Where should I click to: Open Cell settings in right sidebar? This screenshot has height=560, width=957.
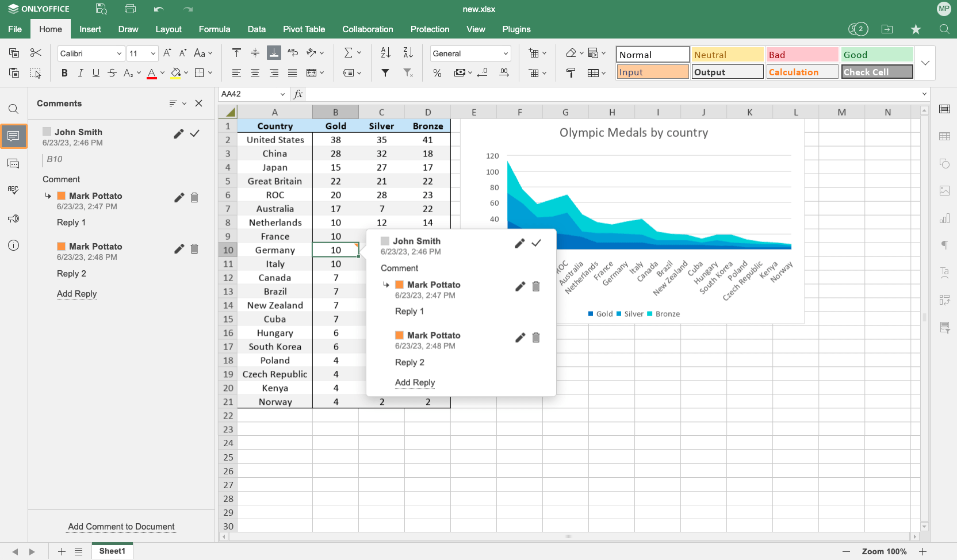[944, 109]
